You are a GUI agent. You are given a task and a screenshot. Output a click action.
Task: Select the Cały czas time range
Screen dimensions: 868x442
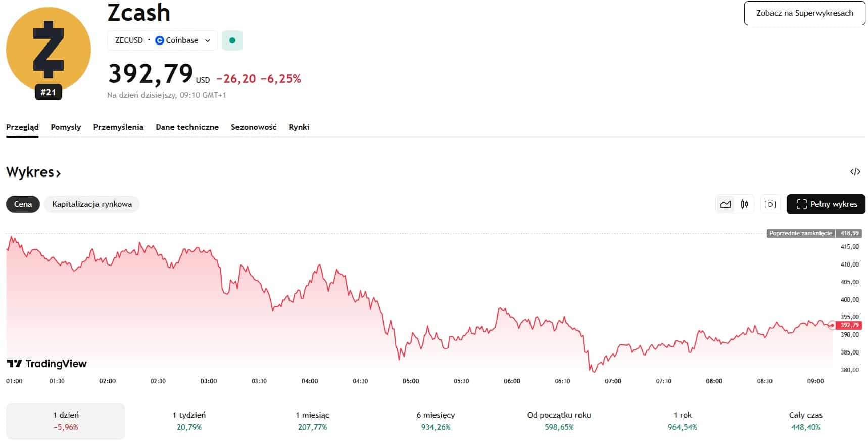(805, 421)
